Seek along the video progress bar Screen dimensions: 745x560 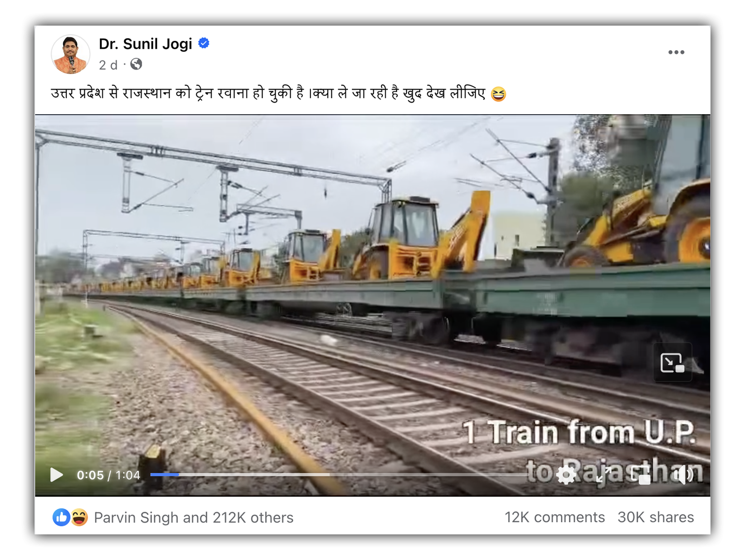340,474
